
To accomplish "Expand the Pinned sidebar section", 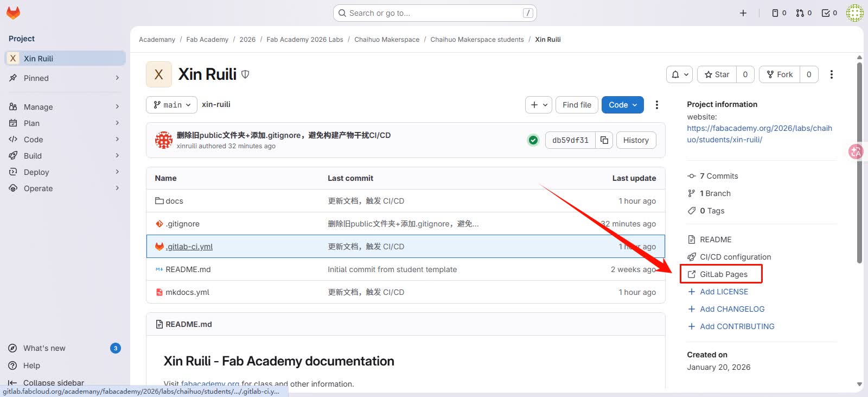I will pyautogui.click(x=65, y=78).
